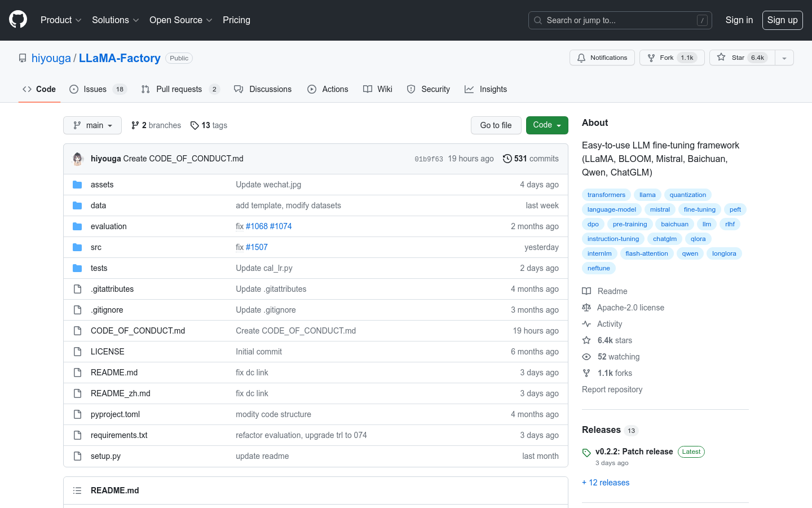Viewport: 812px width, 508px height.
Task: Switch to the Issues tab
Action: [98, 89]
